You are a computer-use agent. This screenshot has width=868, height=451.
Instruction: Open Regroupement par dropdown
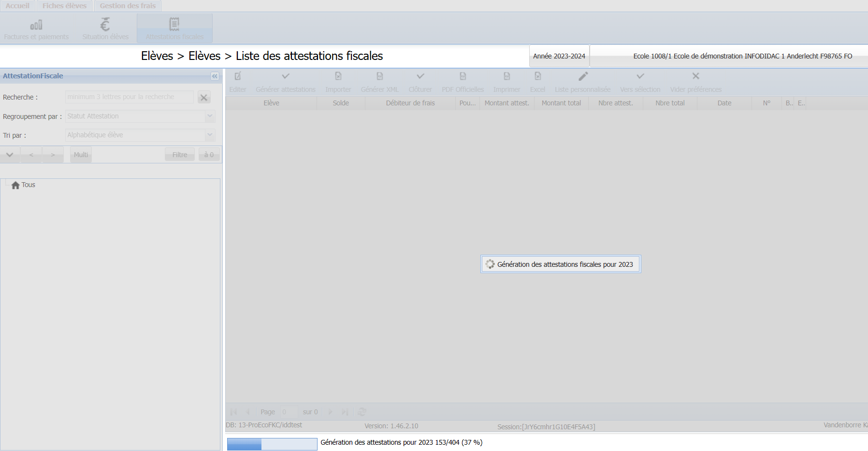(210, 116)
